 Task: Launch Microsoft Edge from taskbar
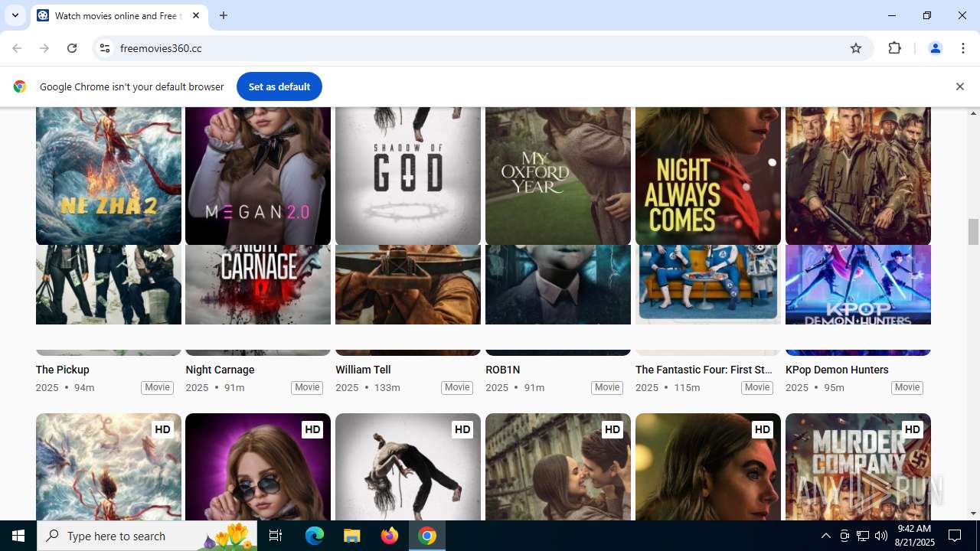coord(315,536)
